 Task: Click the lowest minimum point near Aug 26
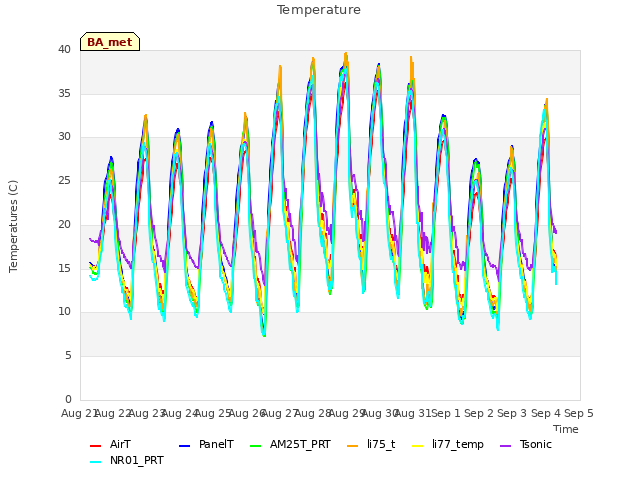(x=264, y=336)
